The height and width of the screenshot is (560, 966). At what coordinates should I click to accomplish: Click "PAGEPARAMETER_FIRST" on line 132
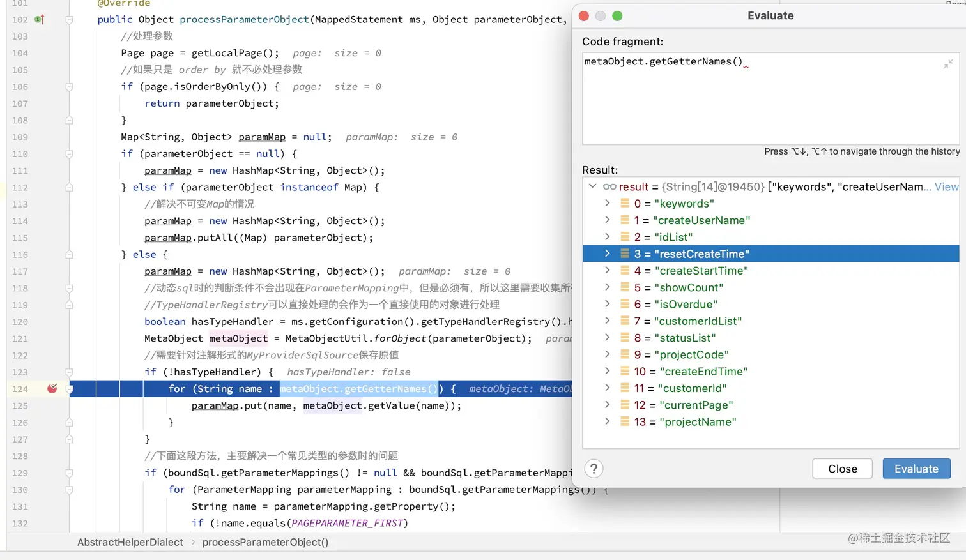point(348,523)
